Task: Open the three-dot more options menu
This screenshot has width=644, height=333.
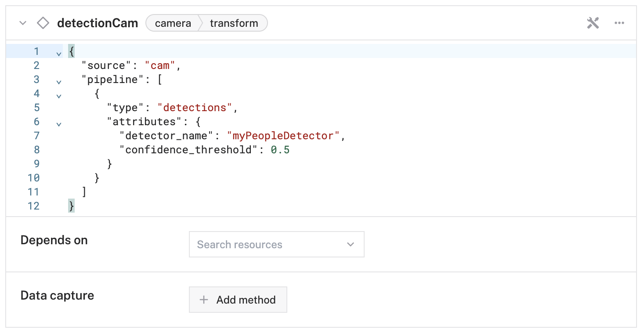Action: (x=619, y=23)
